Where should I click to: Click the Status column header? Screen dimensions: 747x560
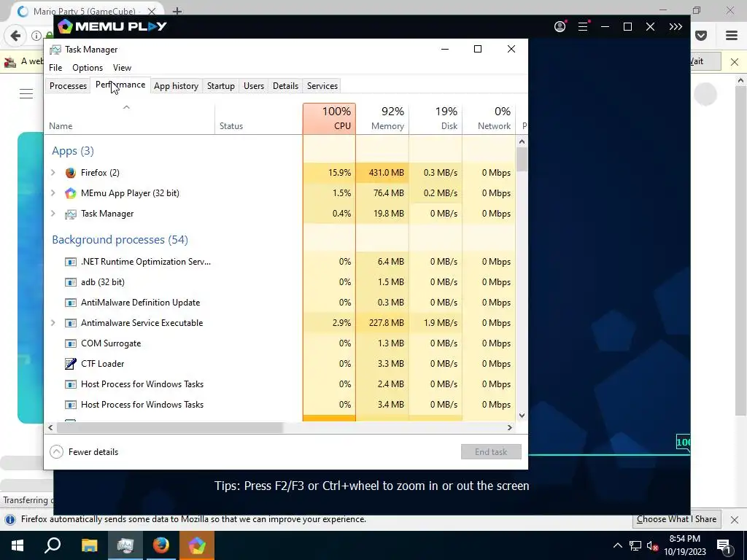(x=259, y=119)
